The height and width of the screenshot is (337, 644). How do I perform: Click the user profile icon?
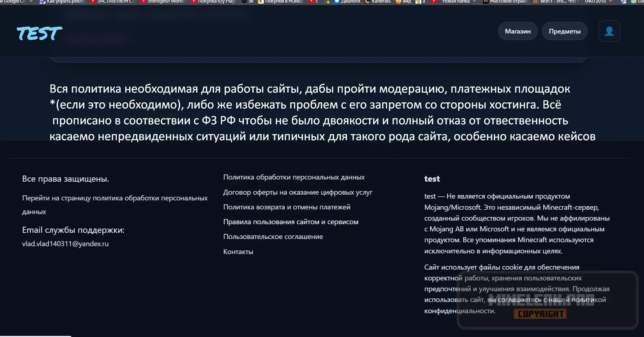609,31
